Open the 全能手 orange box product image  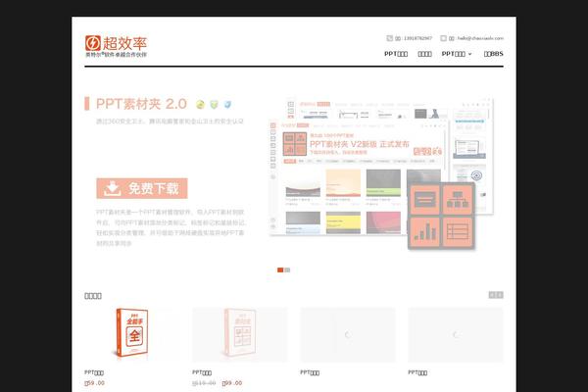[132, 334]
